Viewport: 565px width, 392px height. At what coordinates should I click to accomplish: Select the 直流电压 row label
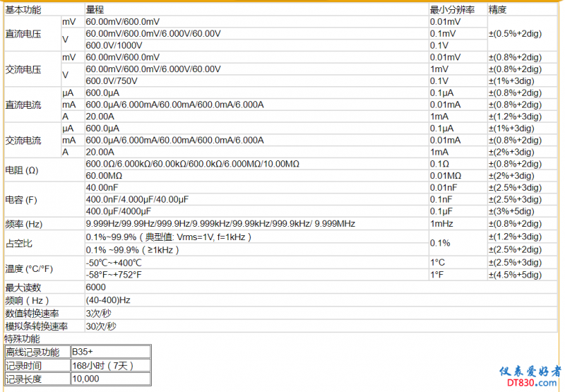23,34
